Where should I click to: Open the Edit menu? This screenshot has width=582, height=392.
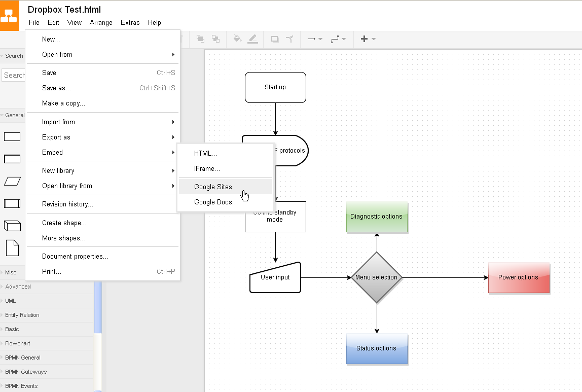coord(53,22)
